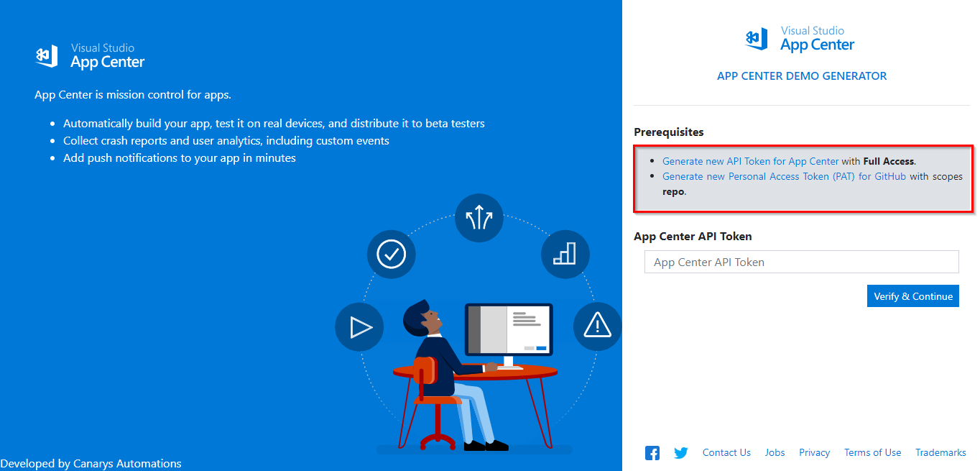Click the App Center logo in the right panel
The height and width of the screenshot is (471, 980).
(800, 40)
